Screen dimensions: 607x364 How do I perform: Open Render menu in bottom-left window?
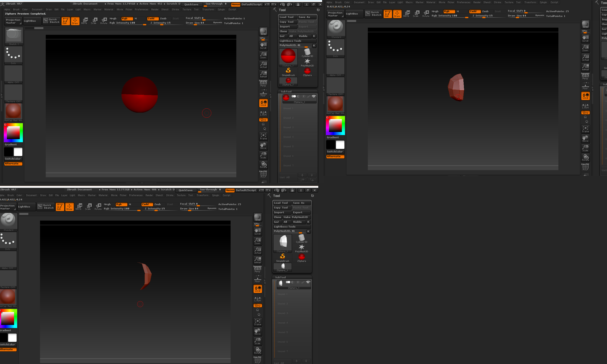(149, 196)
